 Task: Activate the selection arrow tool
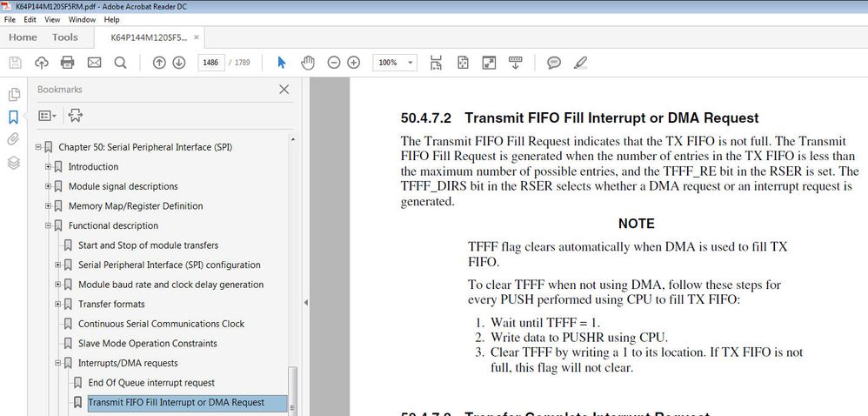(x=281, y=63)
